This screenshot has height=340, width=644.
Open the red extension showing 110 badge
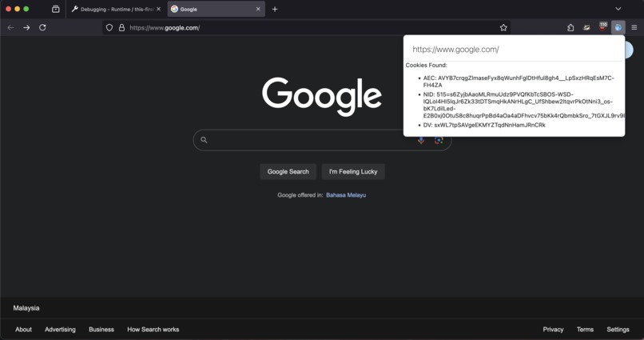[x=602, y=27]
